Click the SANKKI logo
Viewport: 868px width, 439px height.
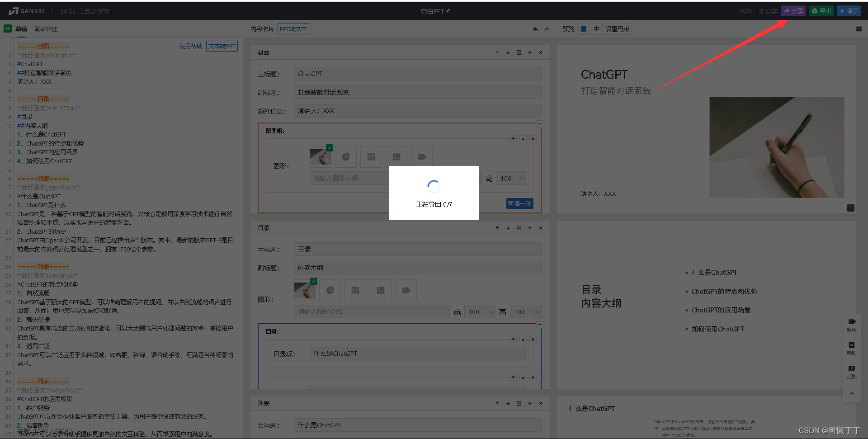click(x=27, y=11)
